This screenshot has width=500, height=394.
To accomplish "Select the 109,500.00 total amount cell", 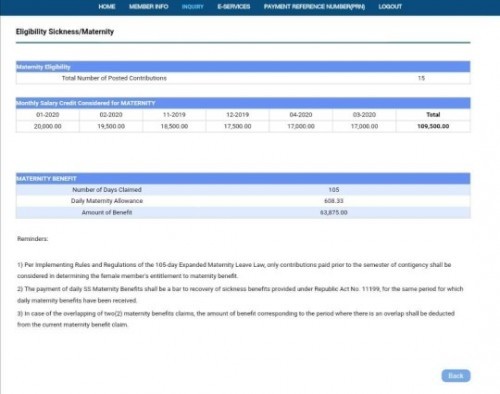I will 433,126.
